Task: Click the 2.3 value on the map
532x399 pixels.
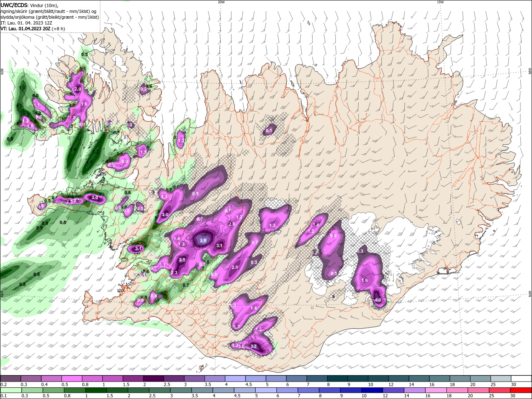Action: [174, 273]
